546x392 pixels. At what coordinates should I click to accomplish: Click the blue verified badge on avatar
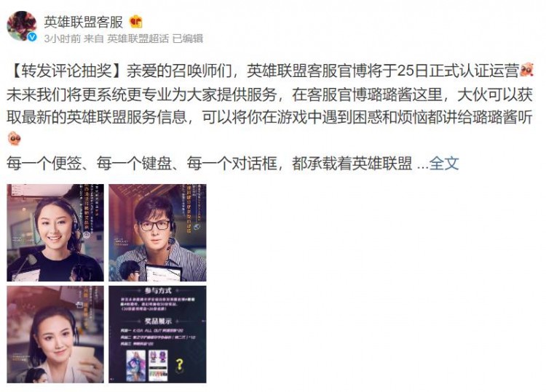pyautogui.click(x=32, y=37)
